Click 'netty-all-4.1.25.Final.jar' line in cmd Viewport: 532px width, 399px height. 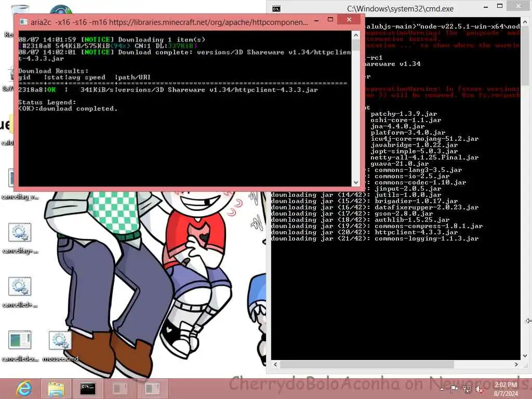(x=424, y=157)
